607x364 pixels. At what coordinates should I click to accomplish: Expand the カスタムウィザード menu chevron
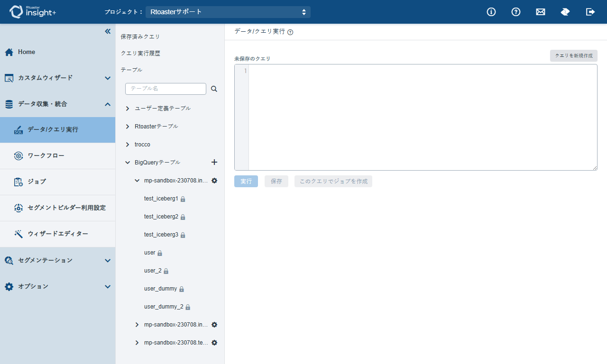(108, 78)
